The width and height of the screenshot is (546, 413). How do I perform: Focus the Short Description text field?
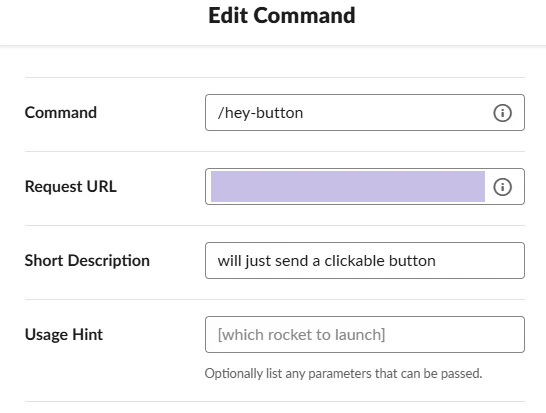tap(365, 260)
